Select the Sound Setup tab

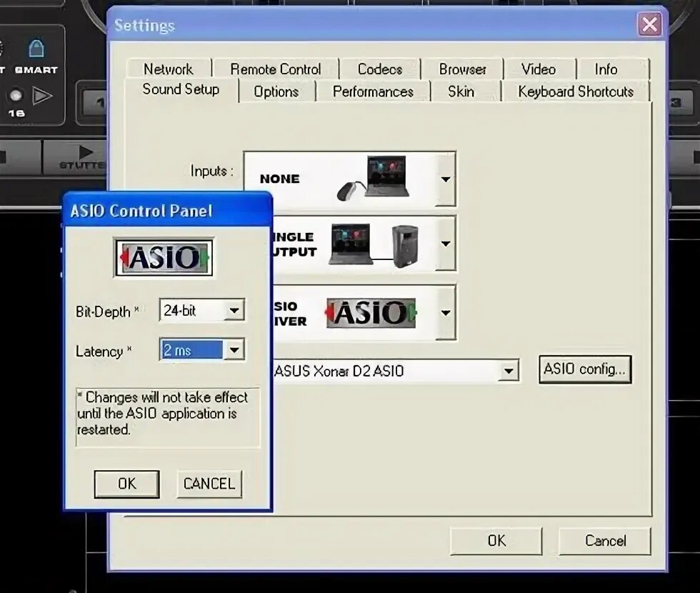pos(181,89)
